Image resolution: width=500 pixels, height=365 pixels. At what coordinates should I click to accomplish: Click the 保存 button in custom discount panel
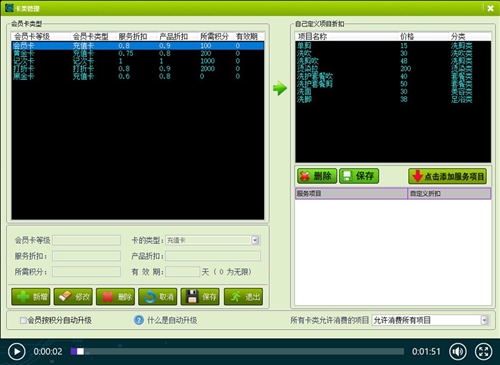click(x=359, y=176)
